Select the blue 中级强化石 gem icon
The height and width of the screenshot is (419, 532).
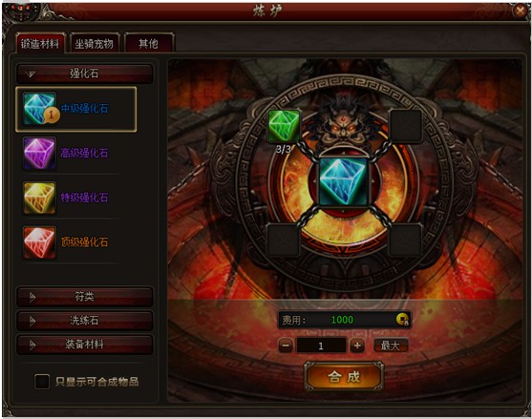click(39, 109)
